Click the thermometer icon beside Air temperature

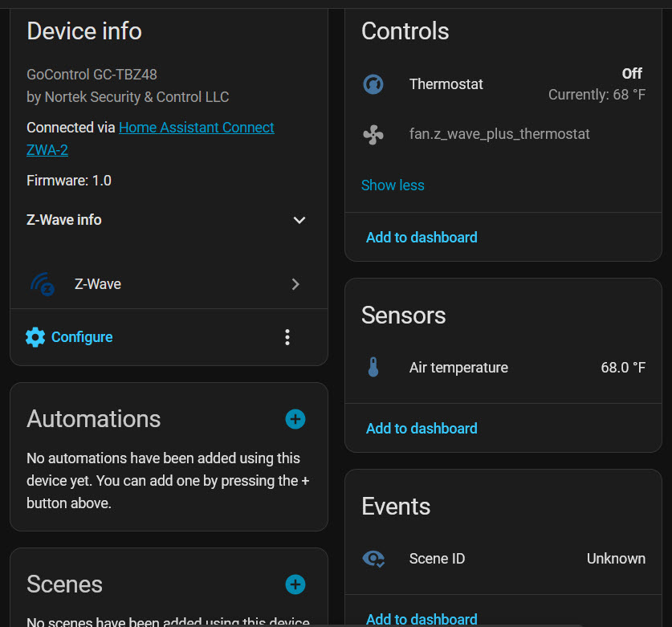(x=373, y=368)
